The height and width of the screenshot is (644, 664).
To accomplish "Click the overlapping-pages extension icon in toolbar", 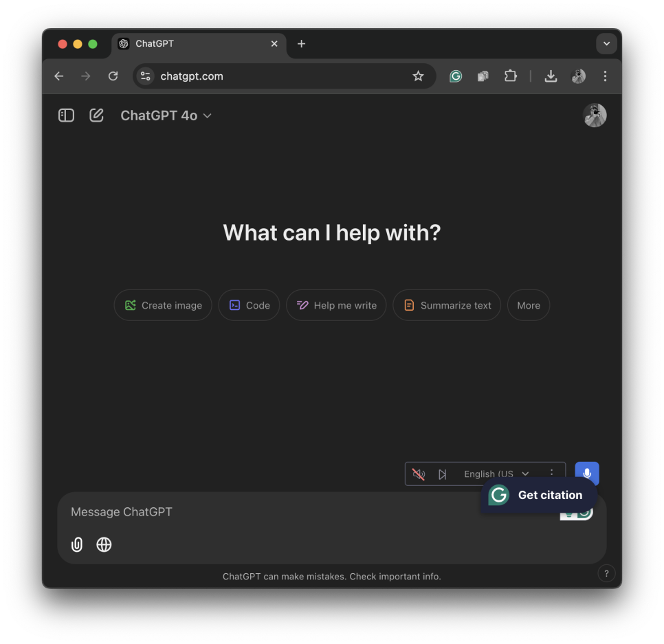I will (x=483, y=76).
